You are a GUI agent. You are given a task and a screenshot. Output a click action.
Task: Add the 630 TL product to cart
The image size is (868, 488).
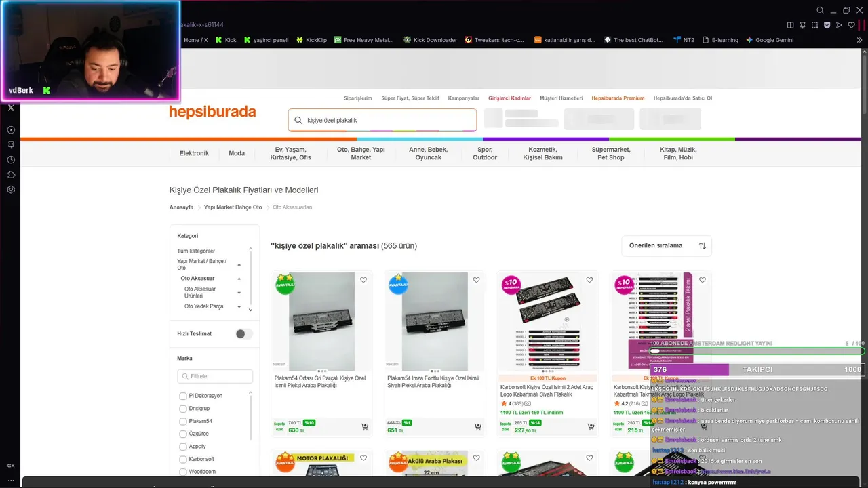point(365,427)
